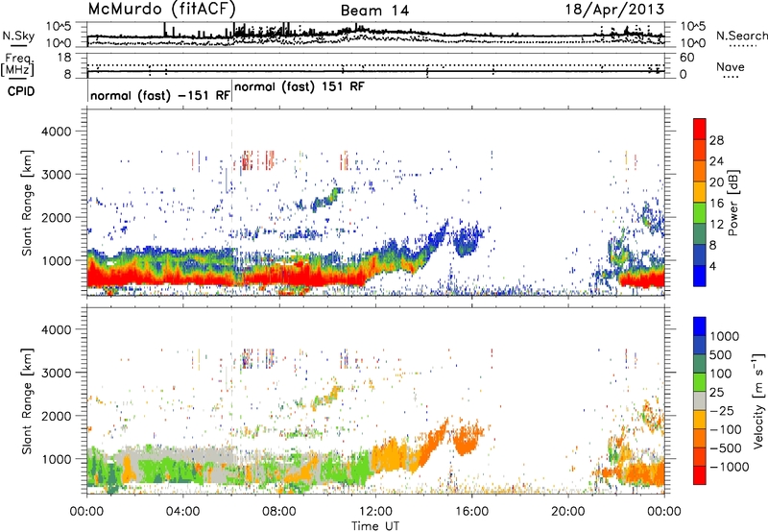Pick Power color bar segment between 24 and 28
The height and width of the screenshot is (532, 768).
click(x=700, y=150)
